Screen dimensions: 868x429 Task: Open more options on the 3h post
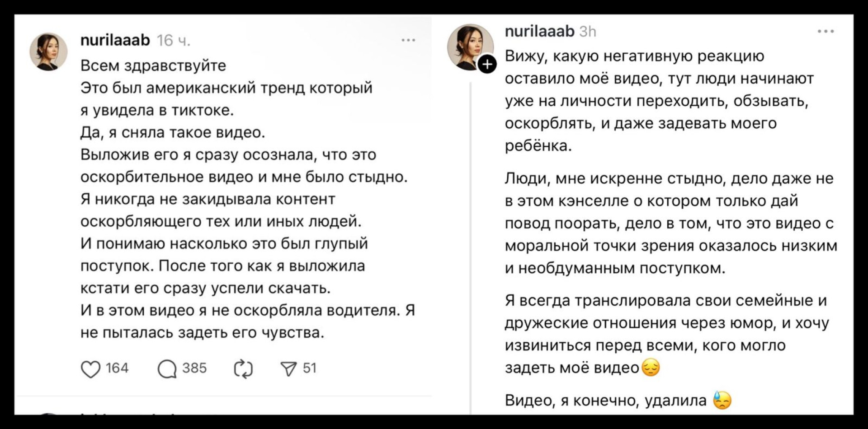tap(826, 32)
